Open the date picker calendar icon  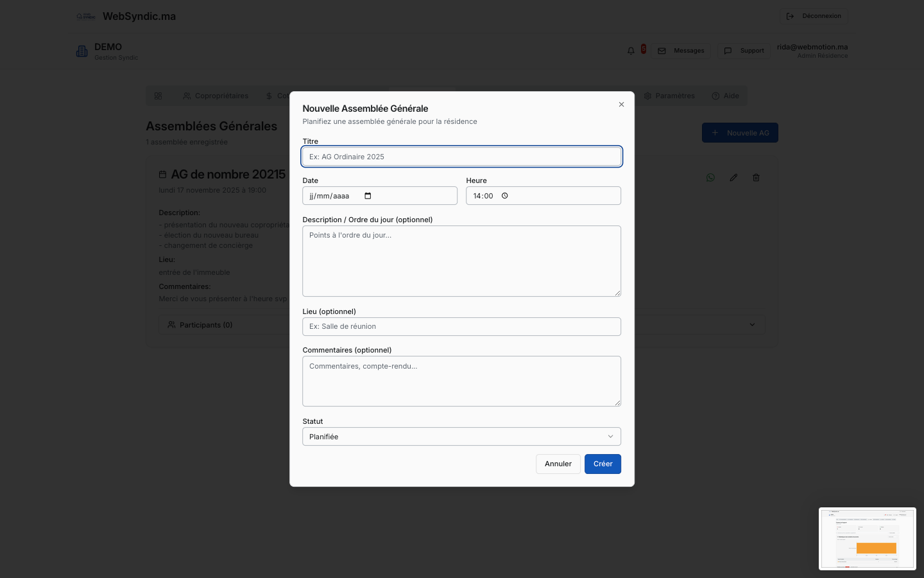368,196
